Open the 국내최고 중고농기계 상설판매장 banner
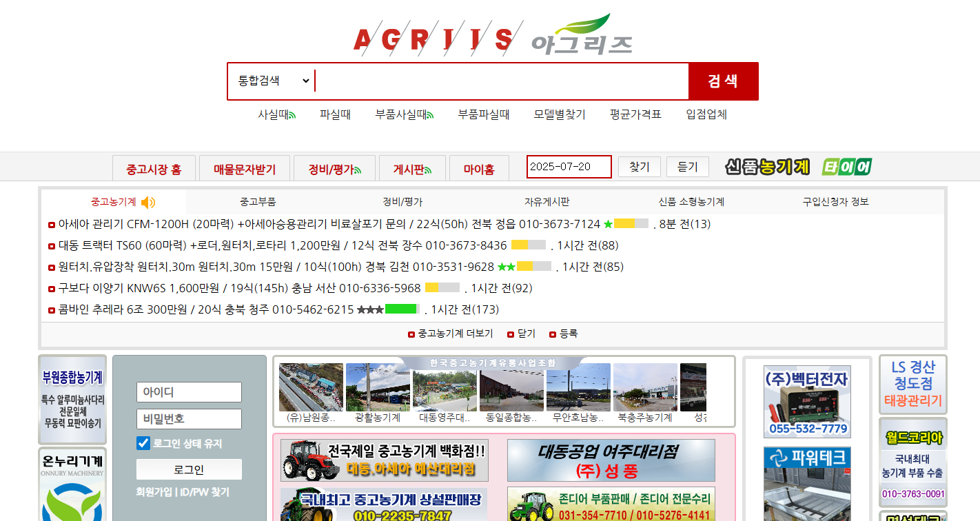980x521 pixels. point(385,504)
